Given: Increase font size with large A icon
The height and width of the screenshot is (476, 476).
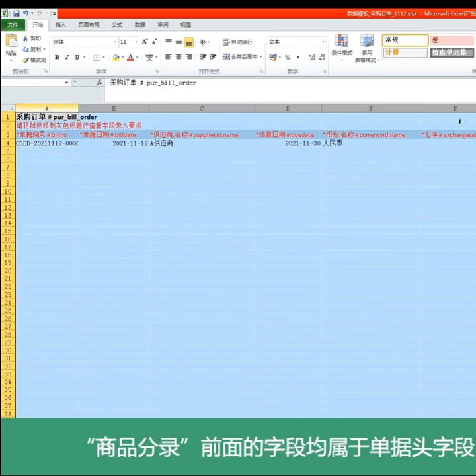Looking at the screenshot, I should (145, 42).
